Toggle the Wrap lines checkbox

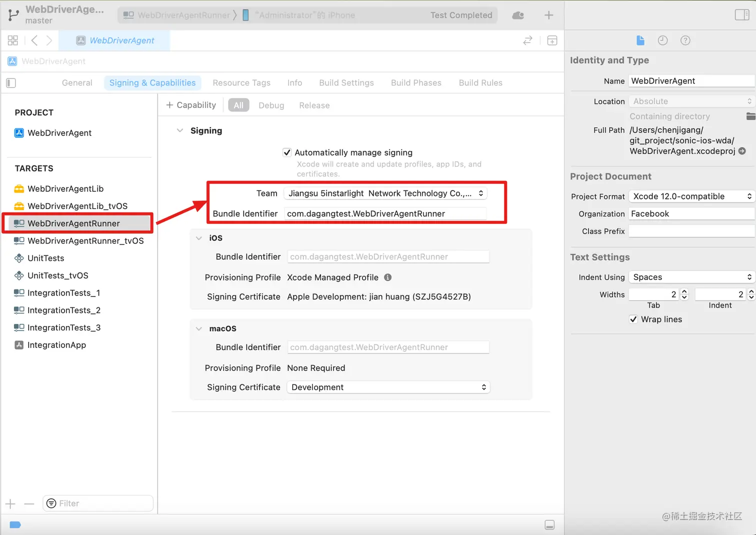coord(633,319)
